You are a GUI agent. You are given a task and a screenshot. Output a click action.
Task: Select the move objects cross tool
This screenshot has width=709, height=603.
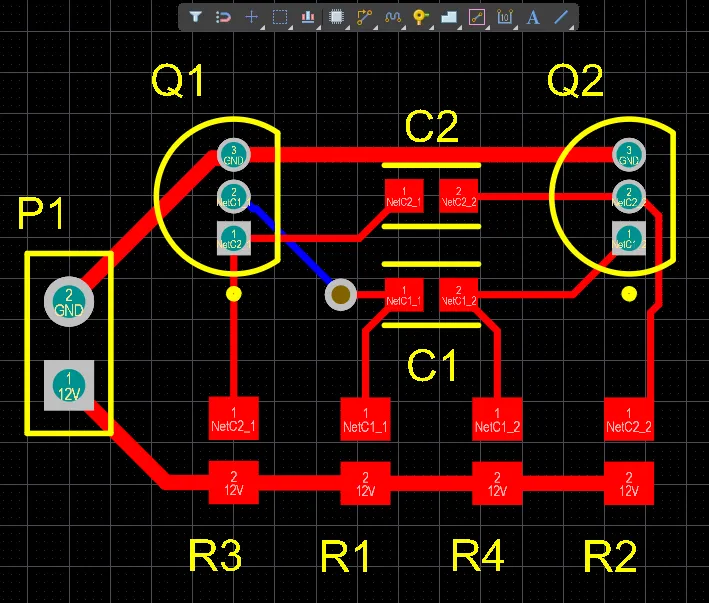(x=251, y=17)
